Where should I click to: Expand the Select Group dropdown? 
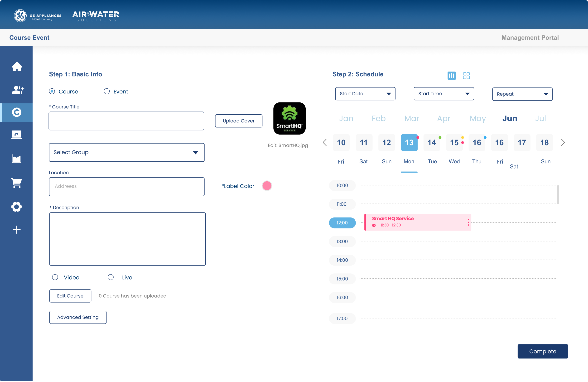(126, 152)
